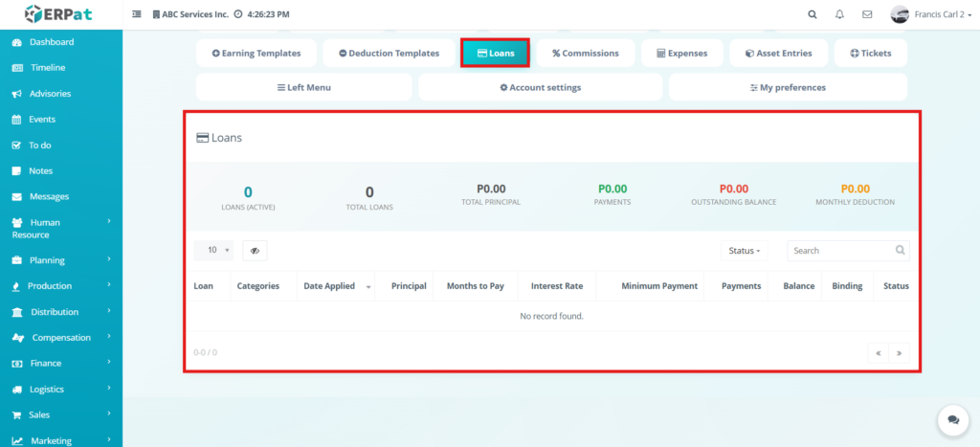This screenshot has height=447, width=980.
Task: Open the To do checklist item
Action: (39, 145)
